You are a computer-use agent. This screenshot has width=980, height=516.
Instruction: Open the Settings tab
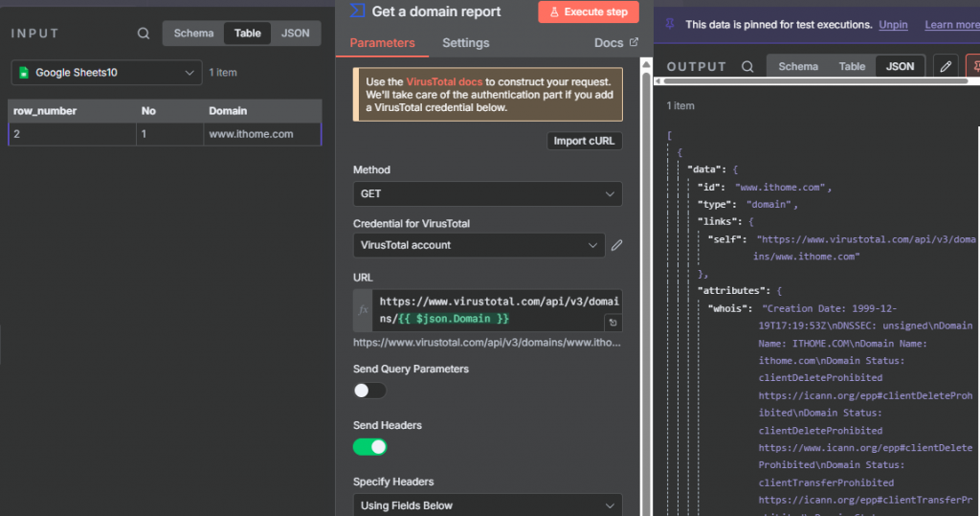(466, 43)
